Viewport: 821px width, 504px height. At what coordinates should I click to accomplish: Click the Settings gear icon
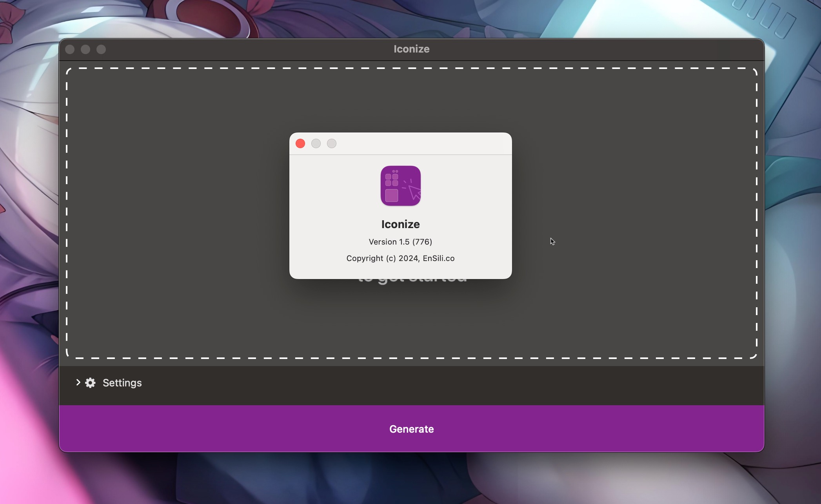tap(91, 383)
